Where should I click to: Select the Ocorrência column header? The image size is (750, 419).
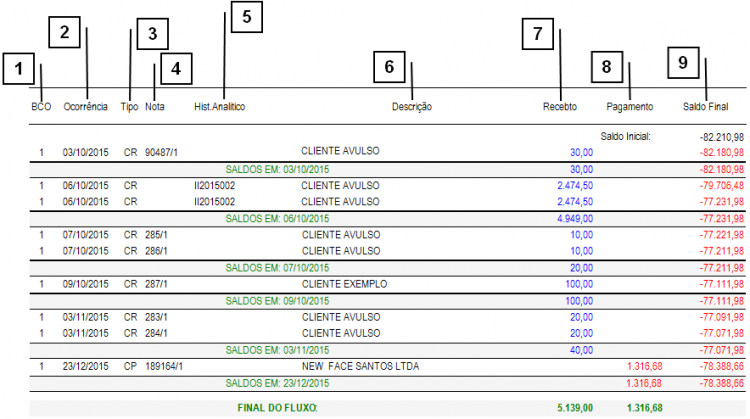coord(85,106)
